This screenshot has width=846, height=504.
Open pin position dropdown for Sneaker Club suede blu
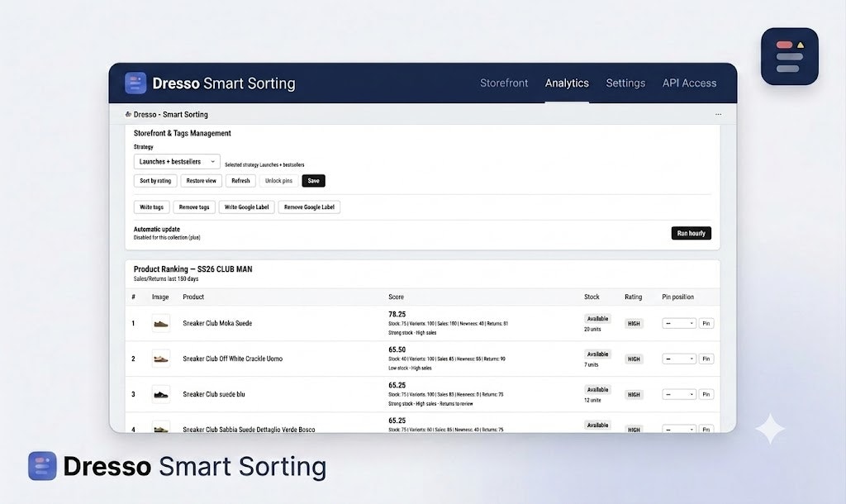(679, 394)
